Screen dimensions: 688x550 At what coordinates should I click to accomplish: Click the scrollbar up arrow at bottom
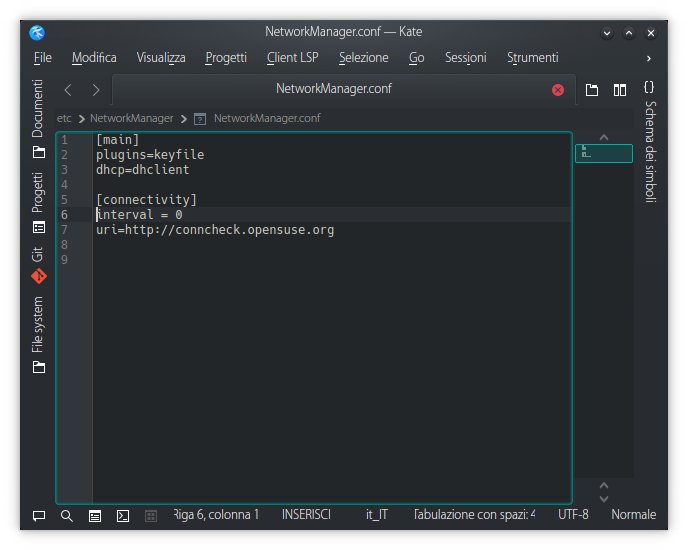point(604,485)
